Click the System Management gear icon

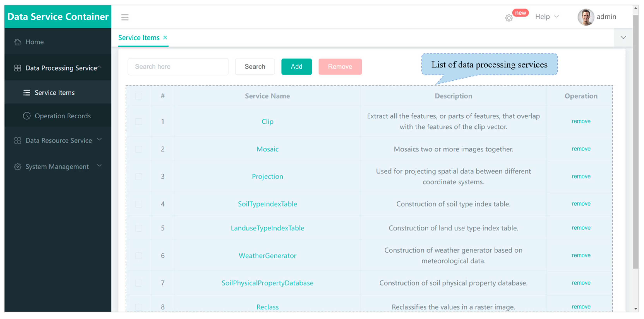tap(17, 167)
